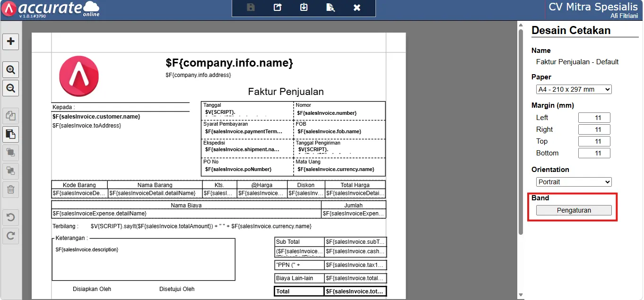Click the Paste clipboard icon
The height and width of the screenshot is (300, 644).
[x=11, y=134]
